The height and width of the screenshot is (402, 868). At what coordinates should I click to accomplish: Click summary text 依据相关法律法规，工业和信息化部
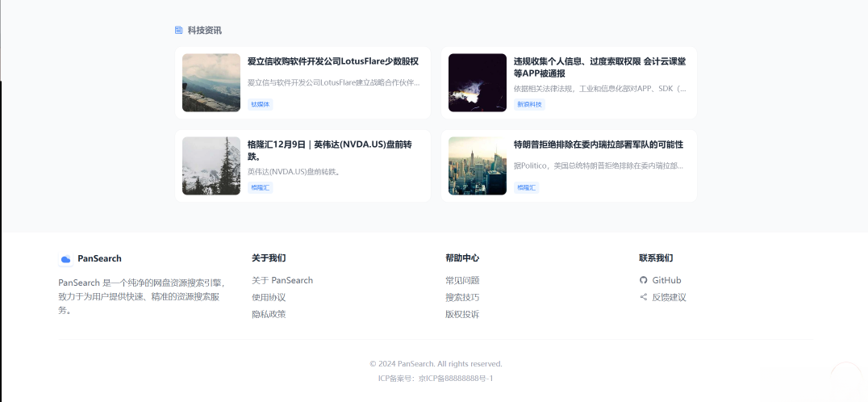click(x=600, y=89)
